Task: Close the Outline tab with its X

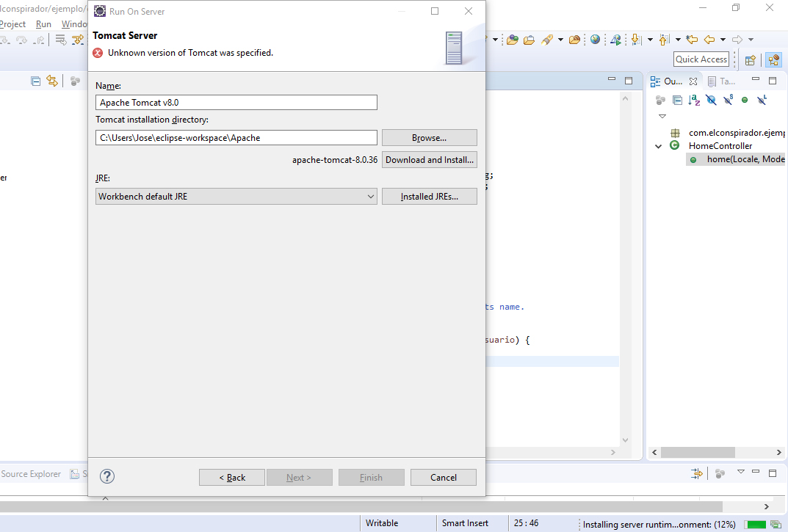Action: 693,81
